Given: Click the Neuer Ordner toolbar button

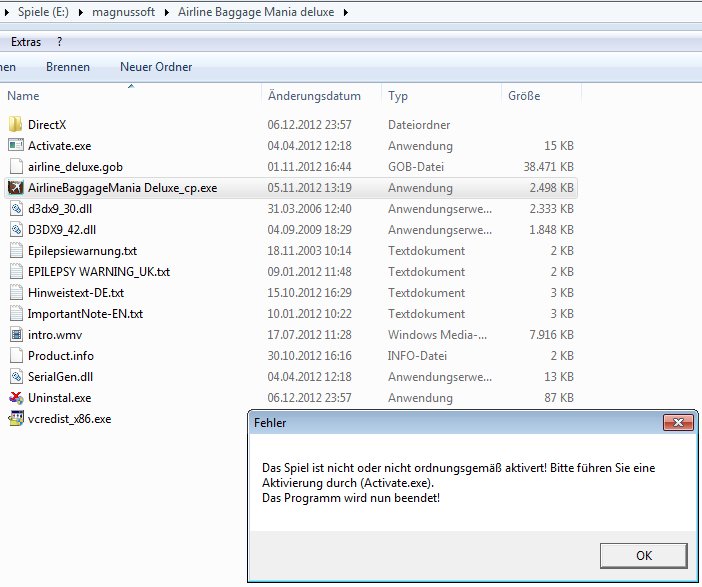Looking at the screenshot, I should (x=156, y=67).
